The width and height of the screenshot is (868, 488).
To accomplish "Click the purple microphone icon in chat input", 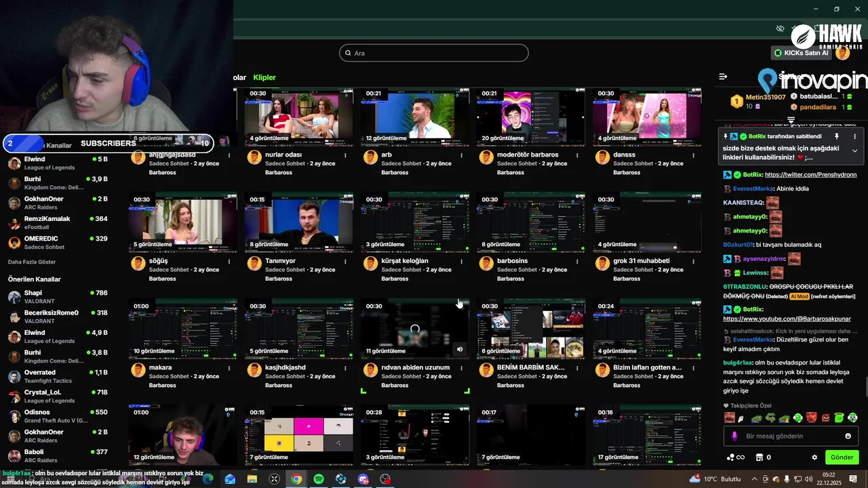I will click(x=734, y=436).
